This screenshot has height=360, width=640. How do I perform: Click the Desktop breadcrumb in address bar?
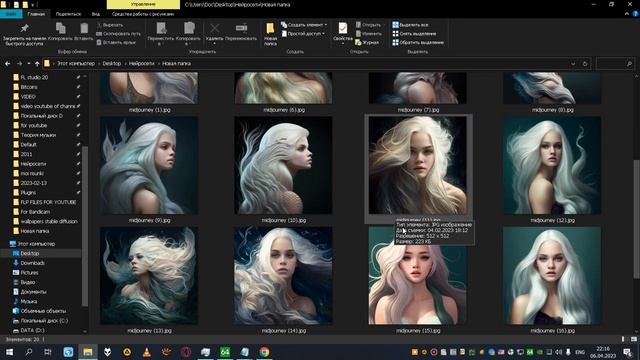tap(111, 64)
